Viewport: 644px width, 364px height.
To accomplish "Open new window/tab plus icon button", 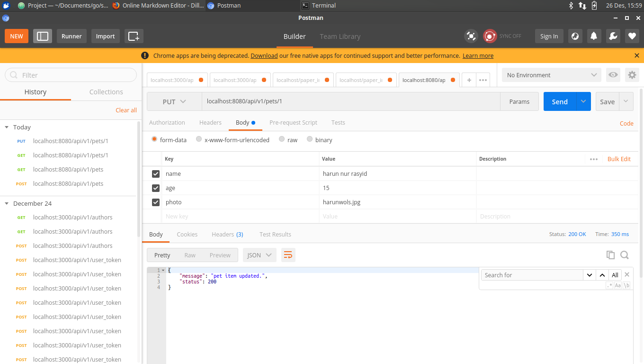I will click(134, 36).
